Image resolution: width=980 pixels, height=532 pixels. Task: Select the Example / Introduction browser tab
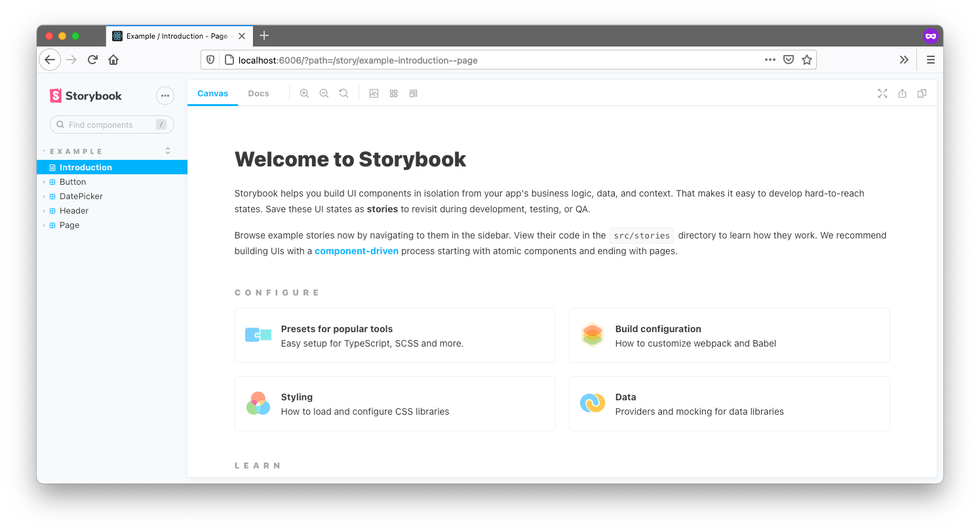point(178,36)
